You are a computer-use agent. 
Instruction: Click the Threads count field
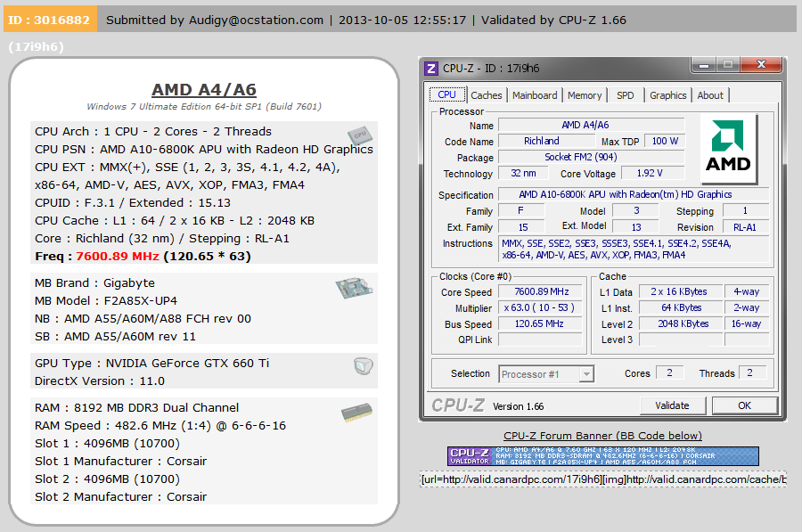pyautogui.click(x=752, y=372)
